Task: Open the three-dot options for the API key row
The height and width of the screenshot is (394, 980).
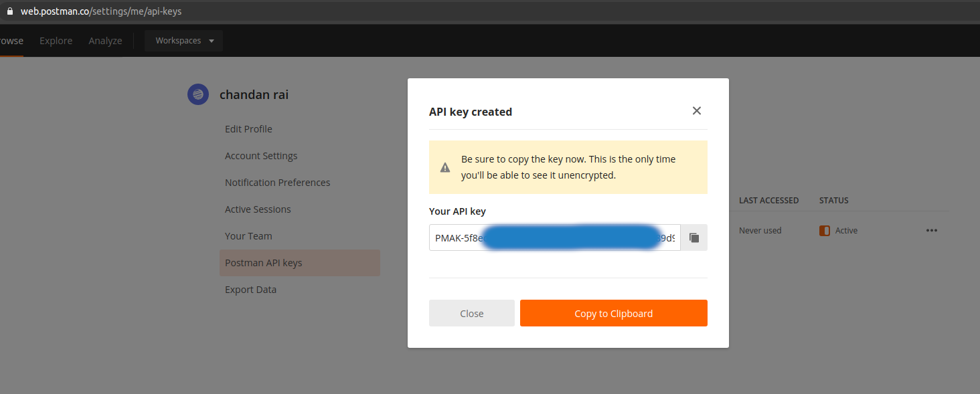Action: pyautogui.click(x=932, y=230)
